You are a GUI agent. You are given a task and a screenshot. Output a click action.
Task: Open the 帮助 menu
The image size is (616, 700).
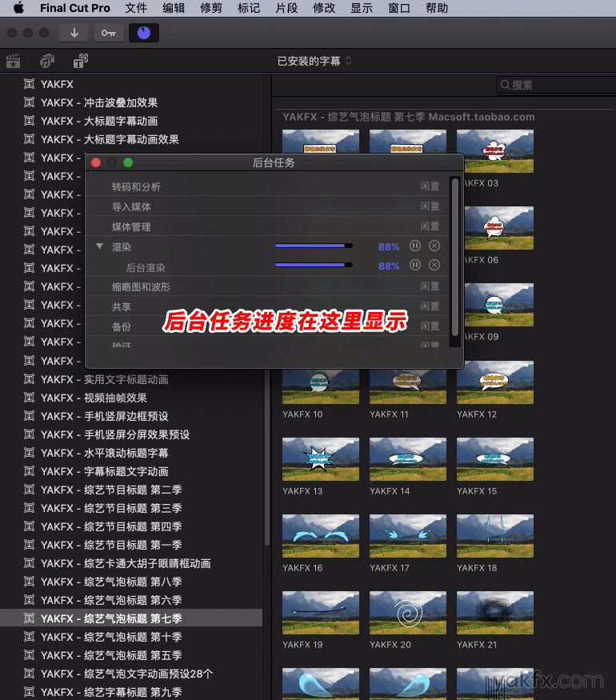[437, 8]
